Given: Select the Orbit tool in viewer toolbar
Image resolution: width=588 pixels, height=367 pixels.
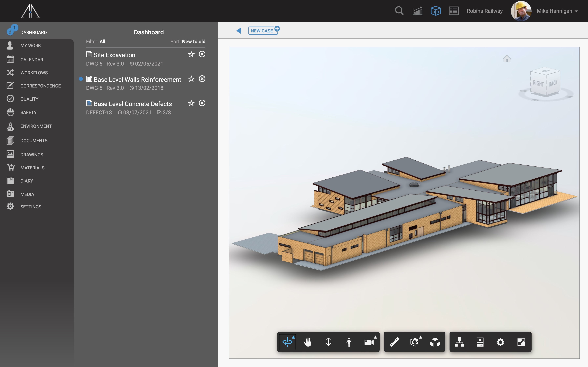Looking at the screenshot, I should click(x=287, y=342).
